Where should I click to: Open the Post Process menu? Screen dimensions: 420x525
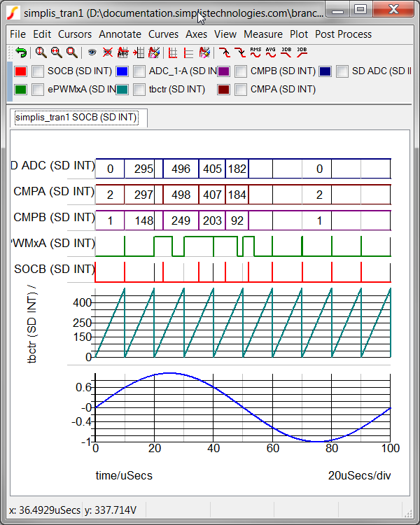click(x=343, y=34)
